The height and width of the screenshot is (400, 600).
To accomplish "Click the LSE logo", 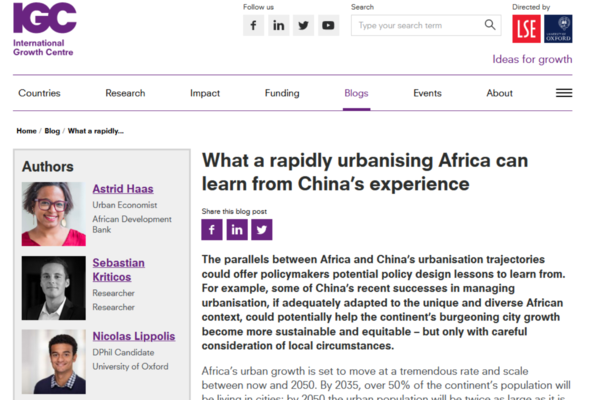I will (527, 29).
